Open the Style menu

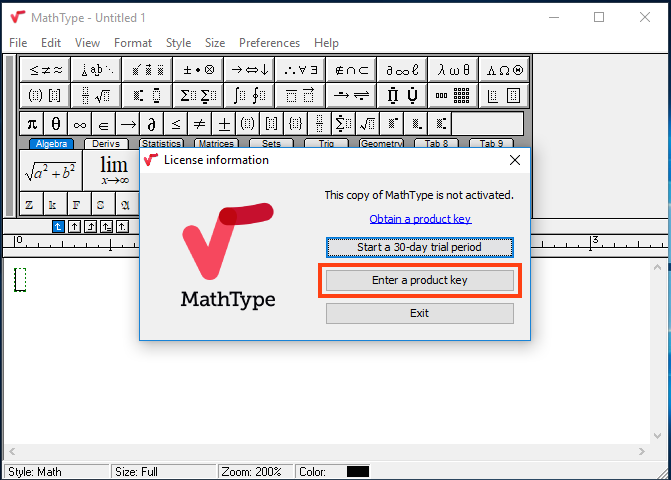click(178, 43)
